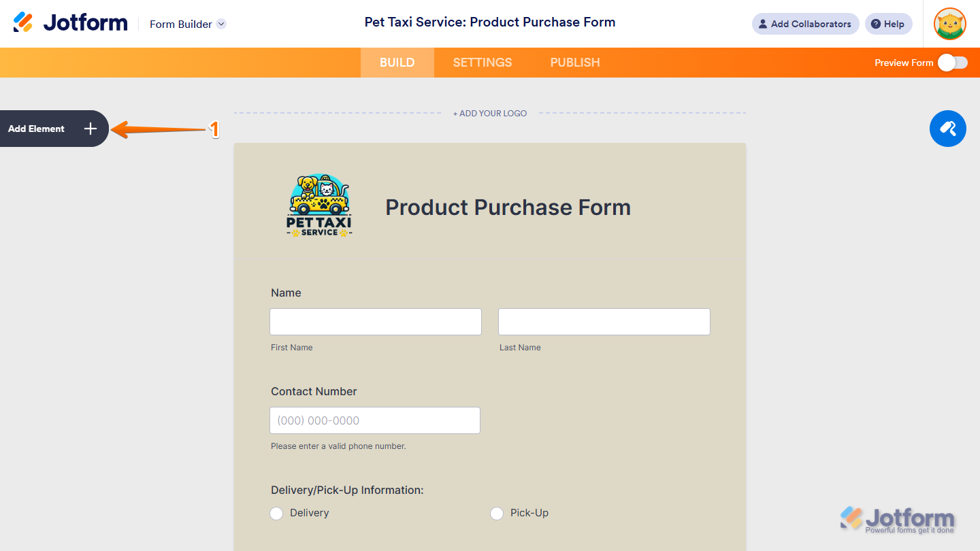Open the user avatar profile menu
Screen dimensions: 980x551
click(x=949, y=24)
